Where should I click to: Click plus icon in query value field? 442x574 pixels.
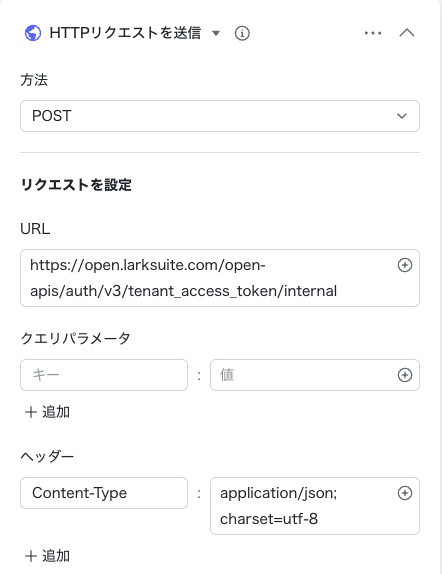coord(405,375)
